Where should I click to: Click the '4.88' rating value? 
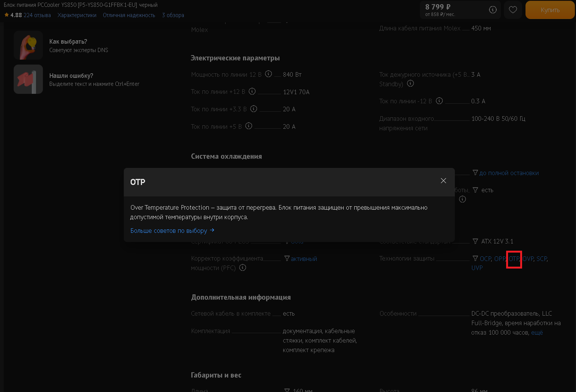(x=16, y=15)
